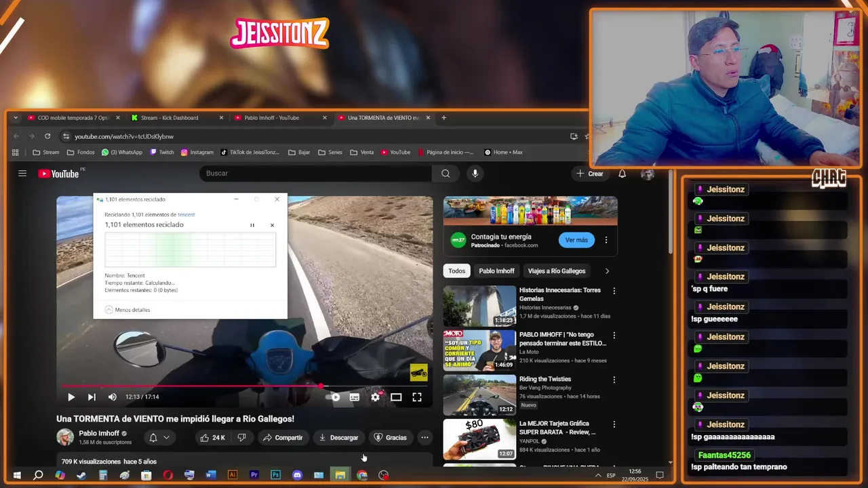Select the Pablo Imhoff filter chip
The image size is (868, 488).
496,271
